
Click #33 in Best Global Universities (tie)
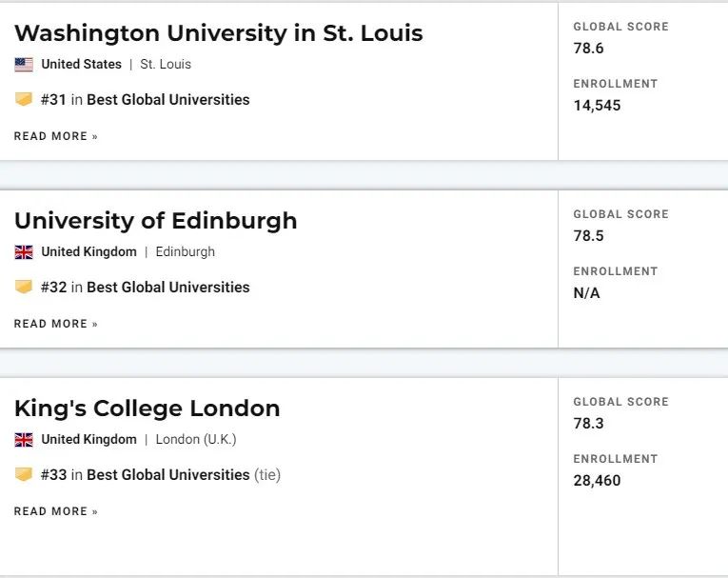coord(161,475)
